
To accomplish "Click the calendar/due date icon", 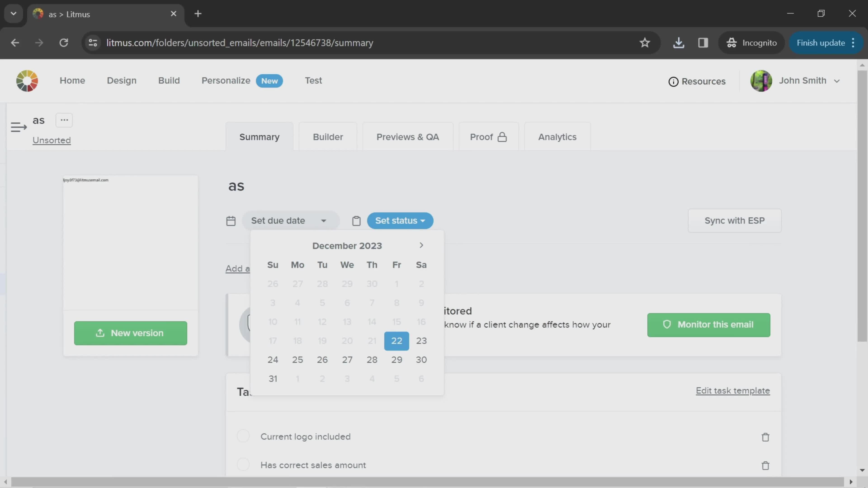I will (x=231, y=221).
